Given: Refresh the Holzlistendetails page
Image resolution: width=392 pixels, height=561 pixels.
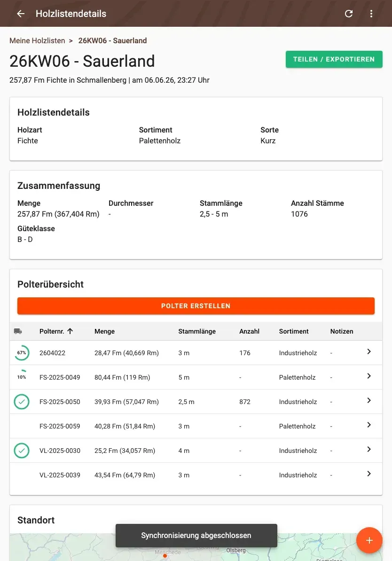Looking at the screenshot, I should [349, 14].
